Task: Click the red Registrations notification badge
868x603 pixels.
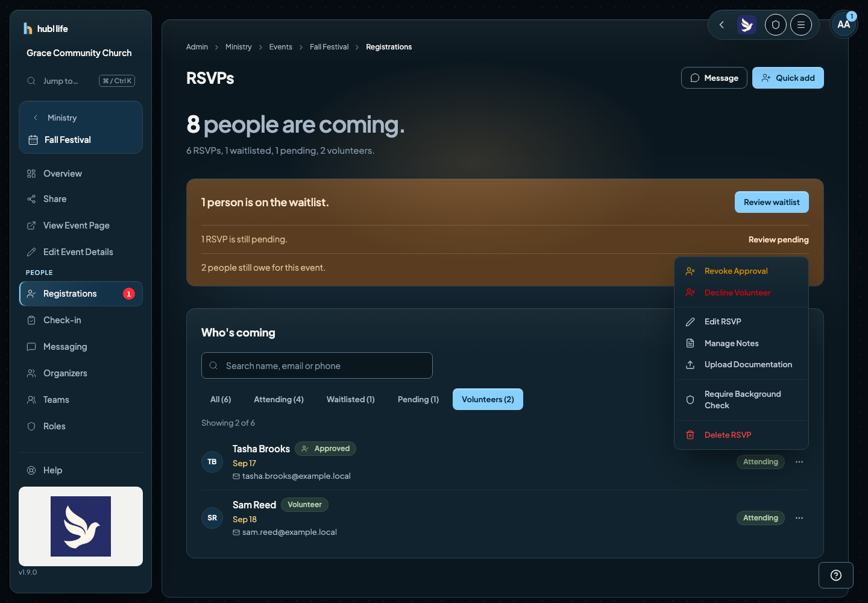Action: click(x=129, y=294)
